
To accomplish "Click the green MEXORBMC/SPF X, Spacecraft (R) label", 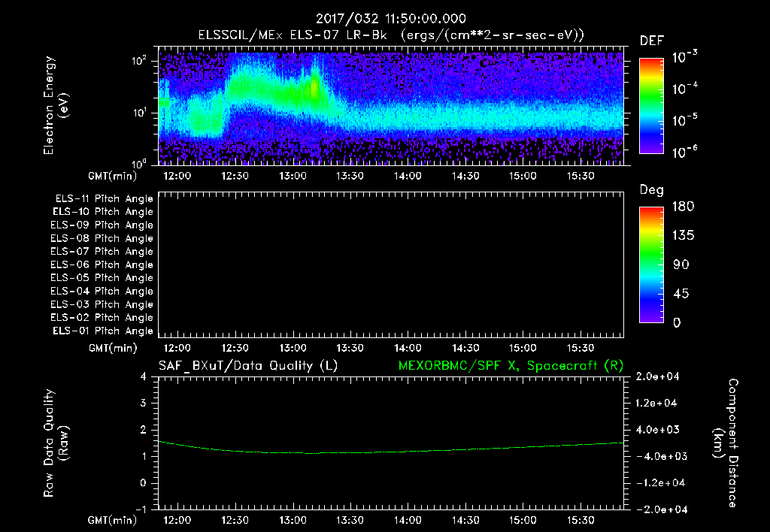I will (511, 366).
